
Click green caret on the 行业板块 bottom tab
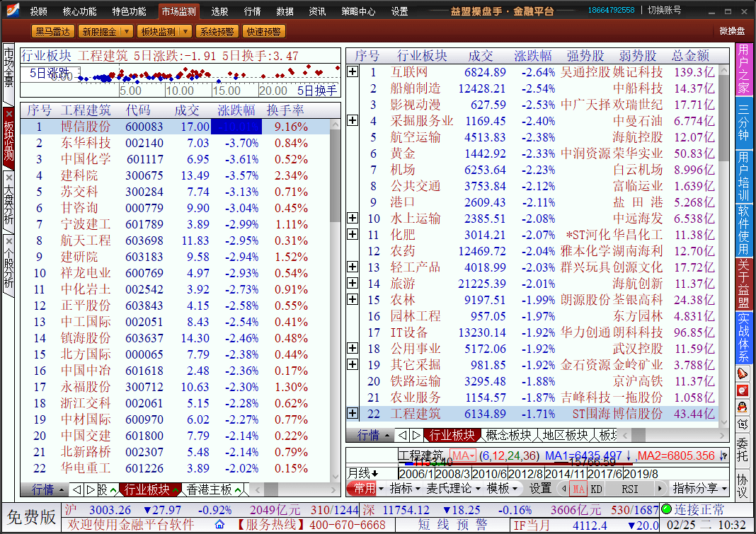176,491
